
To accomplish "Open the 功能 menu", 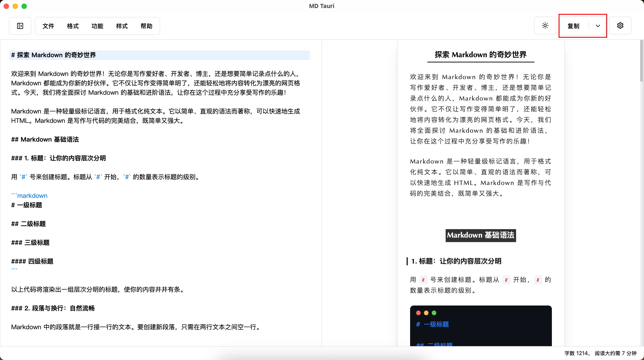I will [x=97, y=26].
